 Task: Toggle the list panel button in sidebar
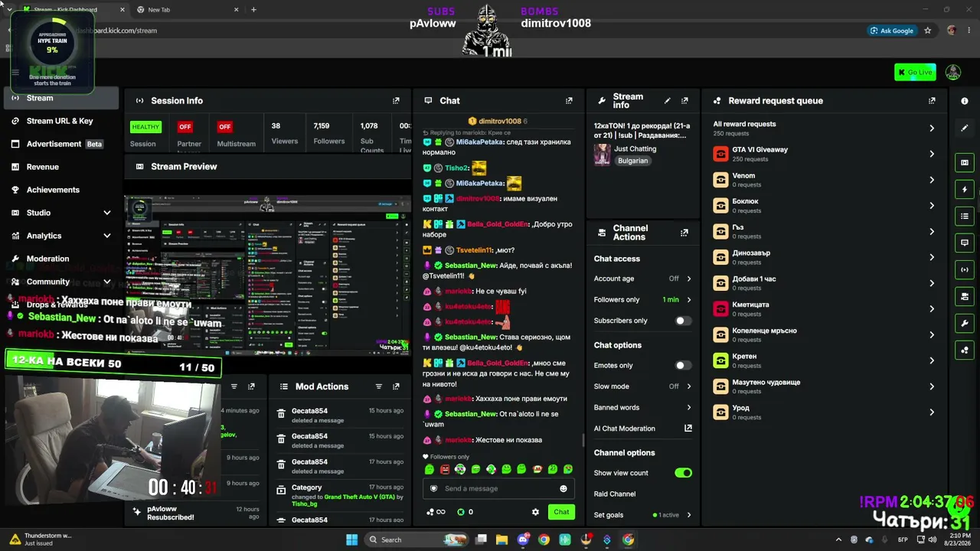(965, 217)
